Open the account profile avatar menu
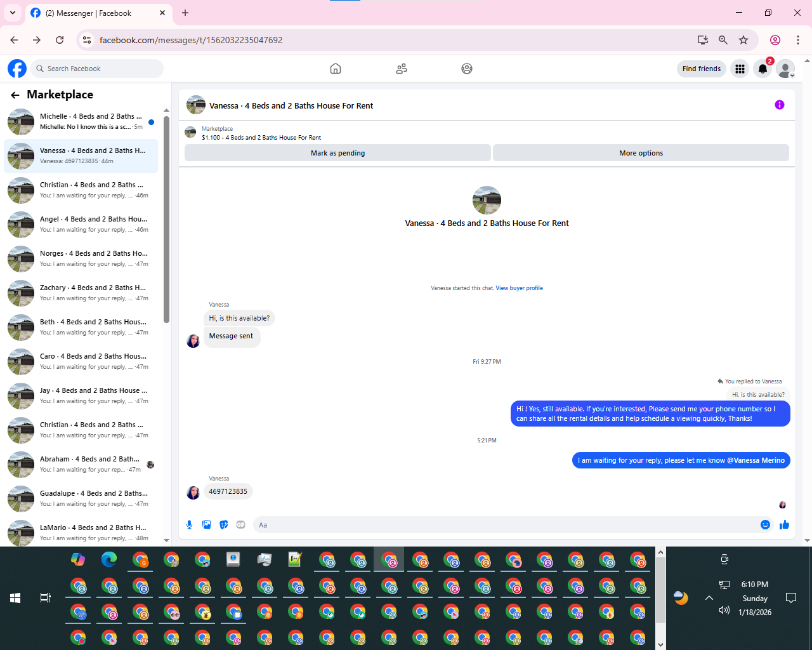The image size is (812, 650). click(x=786, y=69)
